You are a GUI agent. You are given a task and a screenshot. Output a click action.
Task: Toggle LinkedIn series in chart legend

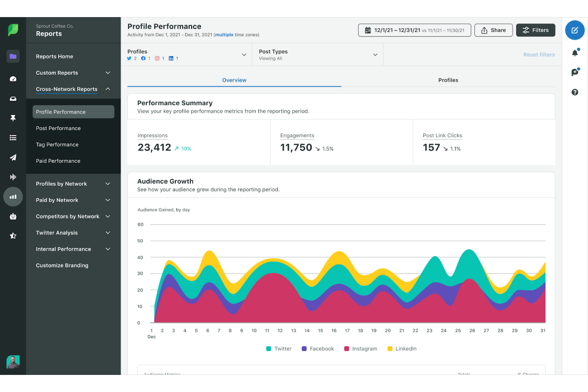(402, 349)
